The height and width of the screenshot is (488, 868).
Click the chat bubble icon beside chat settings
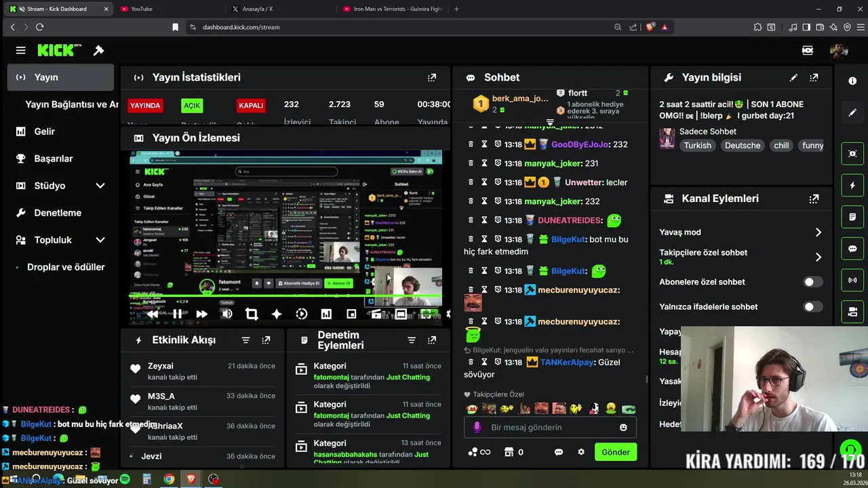tap(559, 452)
